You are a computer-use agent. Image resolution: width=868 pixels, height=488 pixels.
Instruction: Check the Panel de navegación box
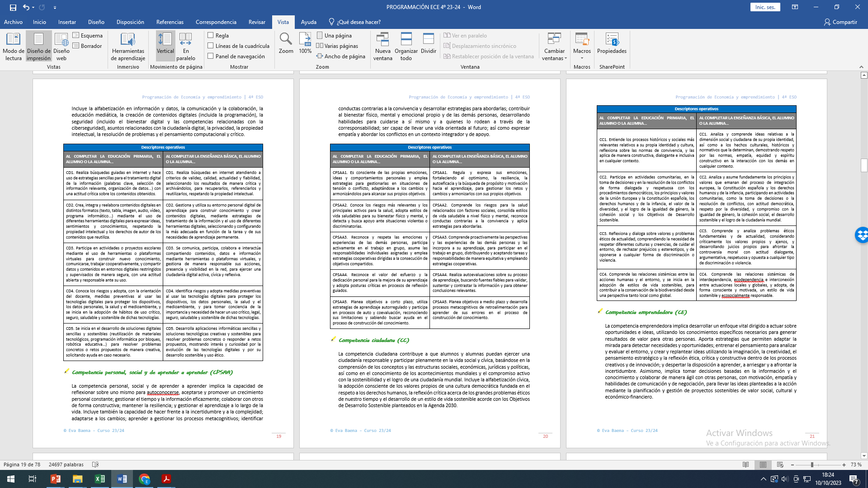pyautogui.click(x=211, y=56)
